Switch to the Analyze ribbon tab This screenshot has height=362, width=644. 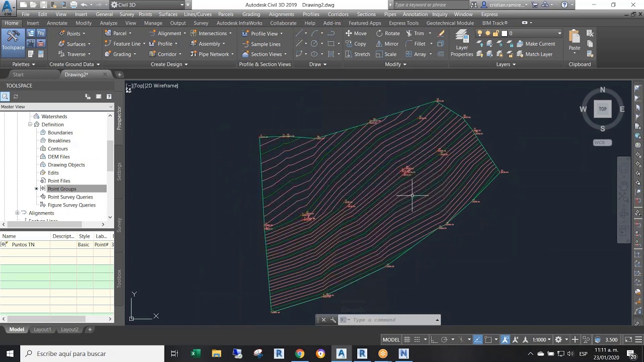coord(109,23)
